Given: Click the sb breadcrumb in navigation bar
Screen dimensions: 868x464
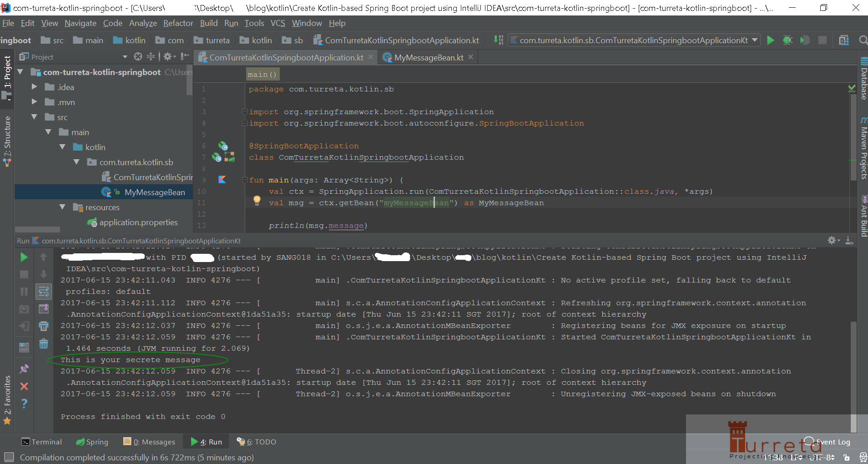Looking at the screenshot, I should tap(293, 40).
